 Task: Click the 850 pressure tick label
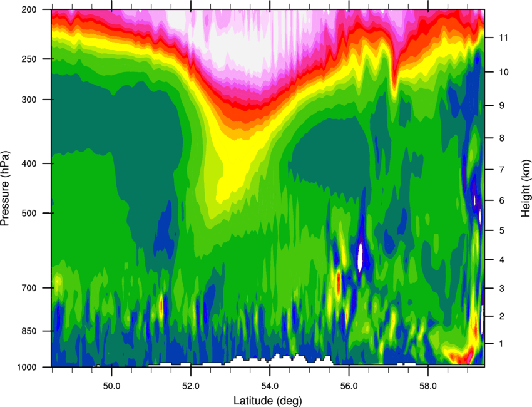[29, 331]
